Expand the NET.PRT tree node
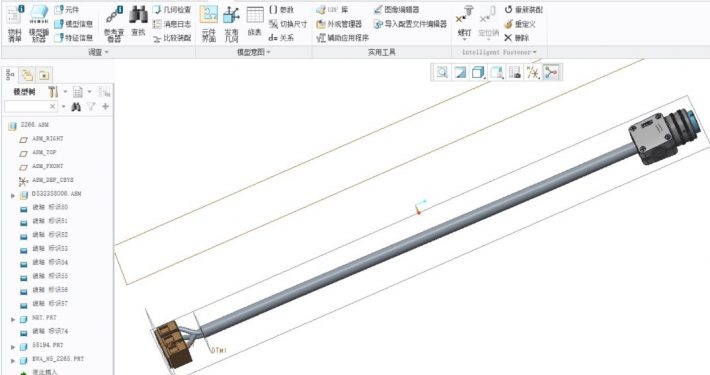710x375 pixels. coord(13,319)
